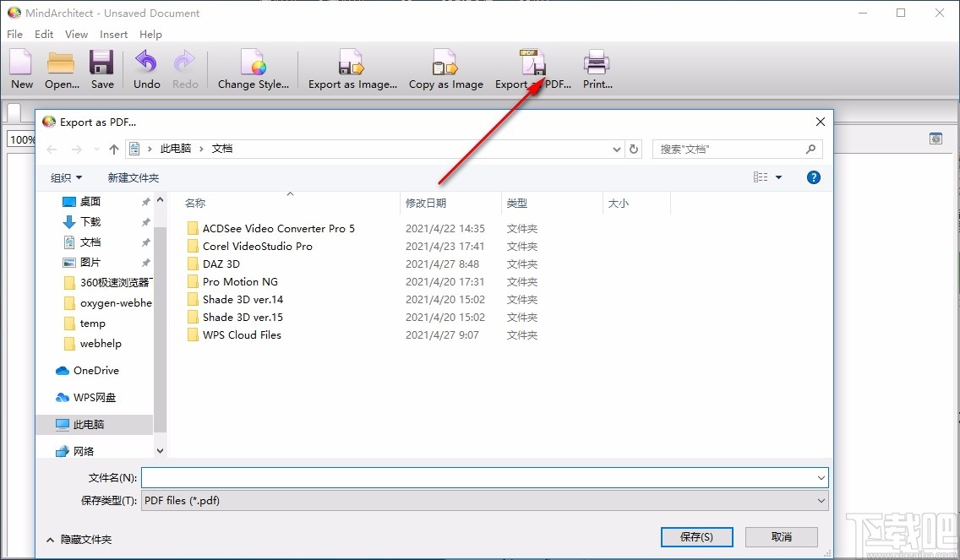Click 取消 button
This screenshot has width=960, height=560.
point(781,536)
